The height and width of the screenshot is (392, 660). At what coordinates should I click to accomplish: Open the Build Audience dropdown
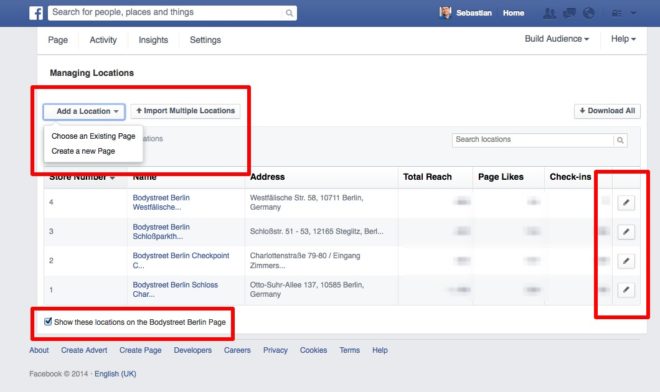click(x=556, y=39)
